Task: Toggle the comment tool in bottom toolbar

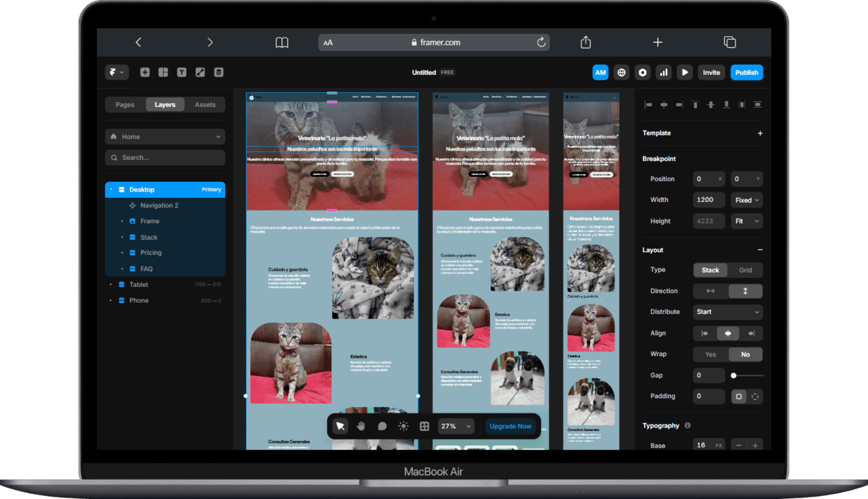Action: click(x=382, y=426)
